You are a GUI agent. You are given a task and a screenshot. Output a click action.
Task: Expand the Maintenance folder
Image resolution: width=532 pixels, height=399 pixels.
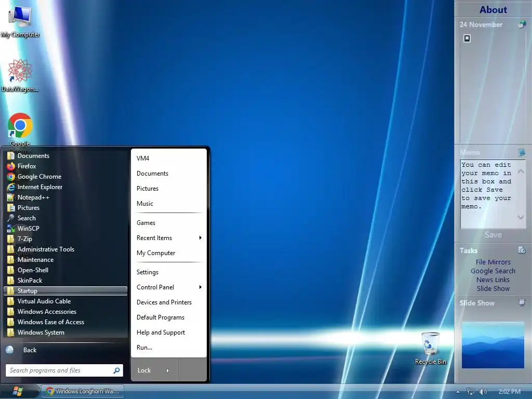[x=65, y=260]
